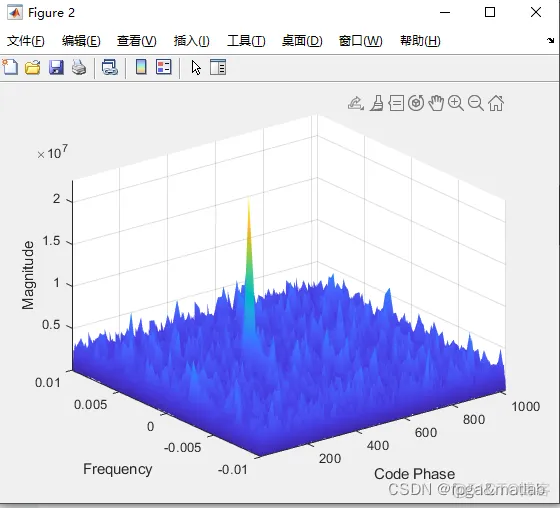Open the 工具(T) menu
The width and height of the screenshot is (560, 508).
click(x=246, y=41)
